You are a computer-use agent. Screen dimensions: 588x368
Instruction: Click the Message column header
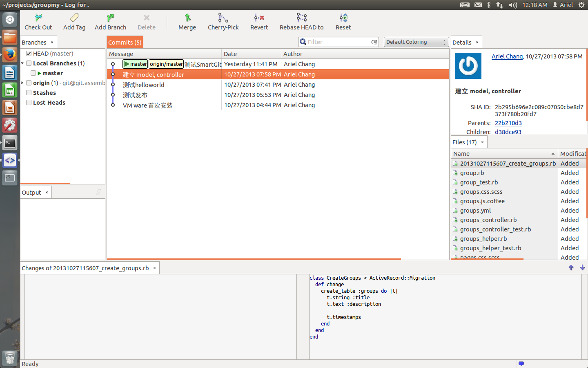[164, 54]
